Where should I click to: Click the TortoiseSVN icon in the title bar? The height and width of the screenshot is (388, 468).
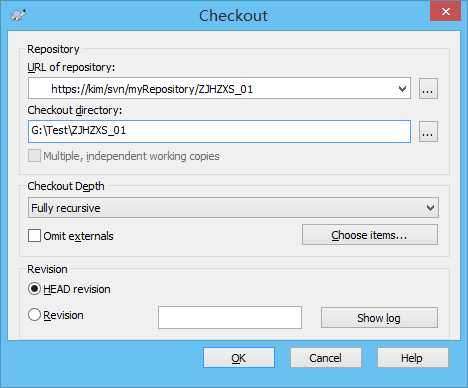pos(18,15)
